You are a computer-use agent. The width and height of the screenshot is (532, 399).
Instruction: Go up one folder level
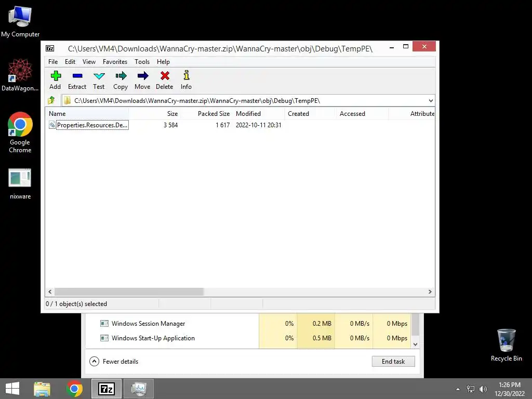[51, 100]
